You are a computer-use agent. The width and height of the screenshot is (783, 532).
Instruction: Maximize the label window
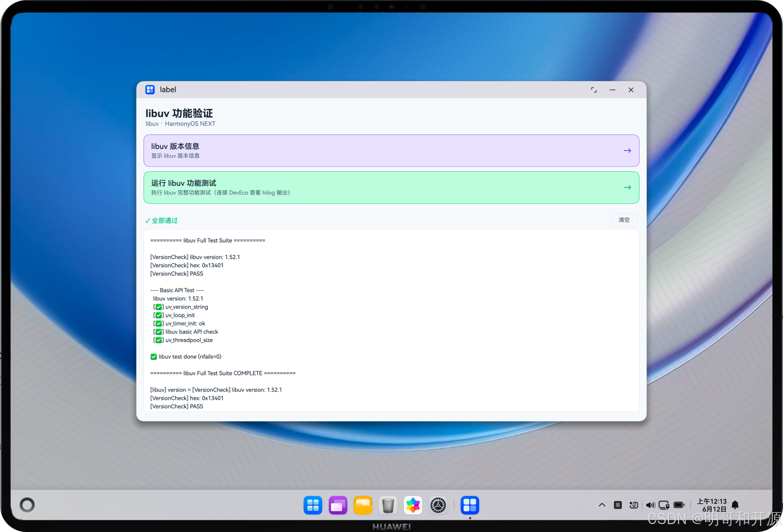click(594, 90)
